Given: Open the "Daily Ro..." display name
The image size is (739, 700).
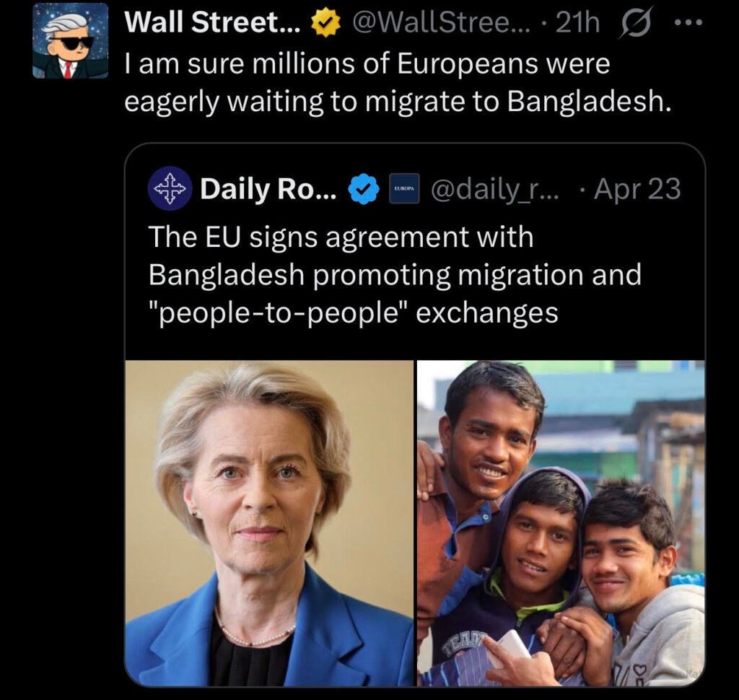Looking at the screenshot, I should (x=268, y=189).
